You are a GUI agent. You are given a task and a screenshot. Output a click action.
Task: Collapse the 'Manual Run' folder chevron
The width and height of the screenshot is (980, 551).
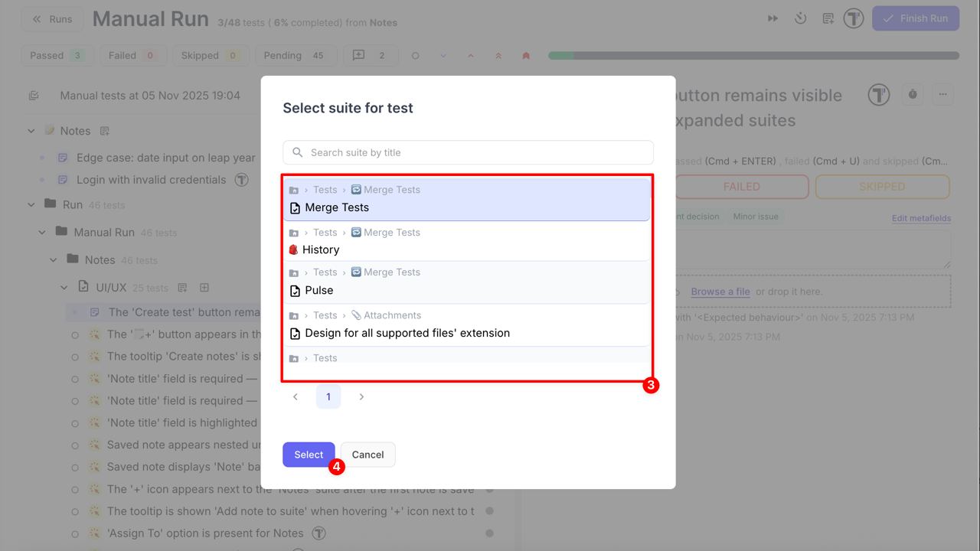pos(41,231)
